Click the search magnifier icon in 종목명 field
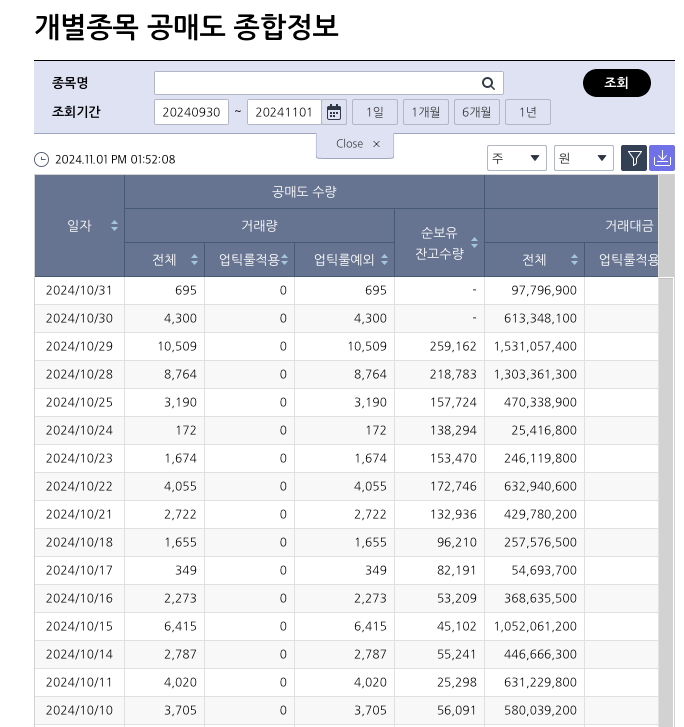684x727 pixels. click(489, 84)
